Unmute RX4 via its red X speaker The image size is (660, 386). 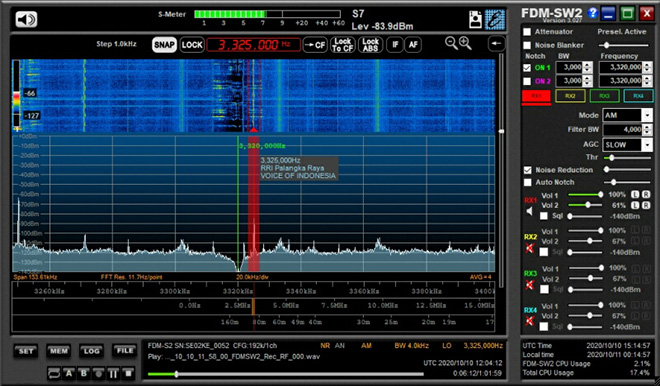pos(530,321)
